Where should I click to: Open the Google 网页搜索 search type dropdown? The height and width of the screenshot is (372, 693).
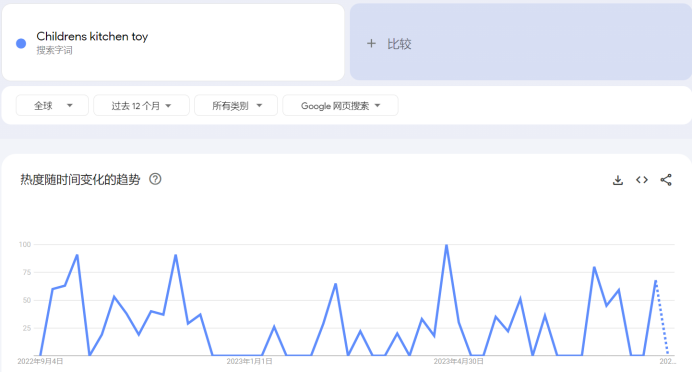tap(340, 106)
